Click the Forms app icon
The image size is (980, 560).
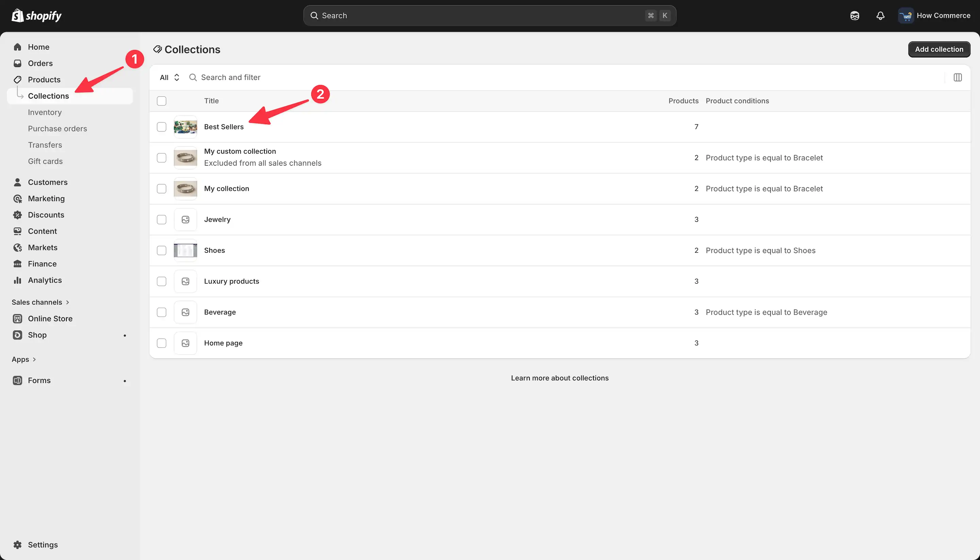tap(17, 380)
